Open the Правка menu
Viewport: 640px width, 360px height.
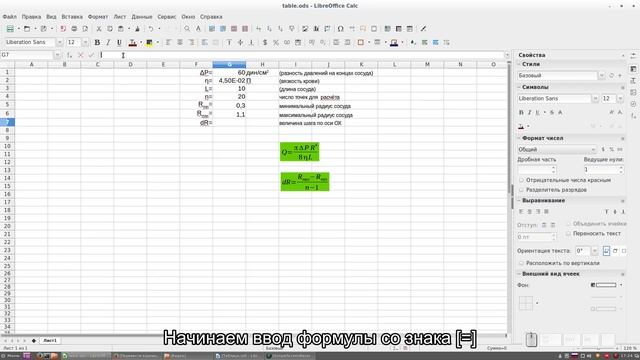pyautogui.click(x=31, y=17)
